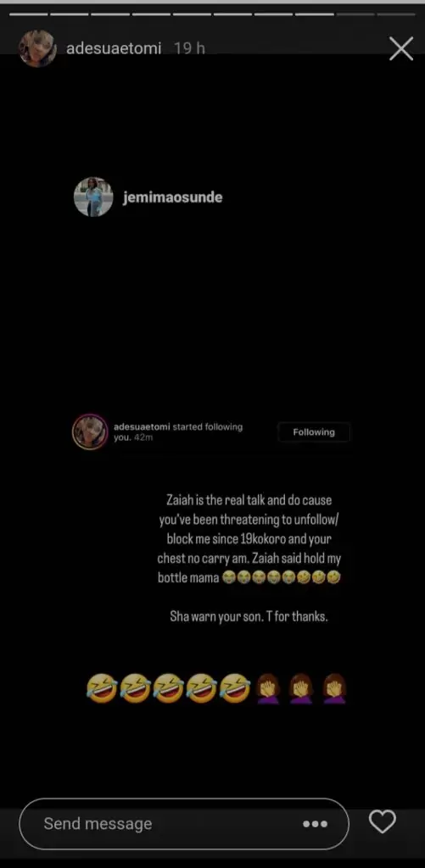
Task: Jump to the last story progress segment
Action: point(395,14)
